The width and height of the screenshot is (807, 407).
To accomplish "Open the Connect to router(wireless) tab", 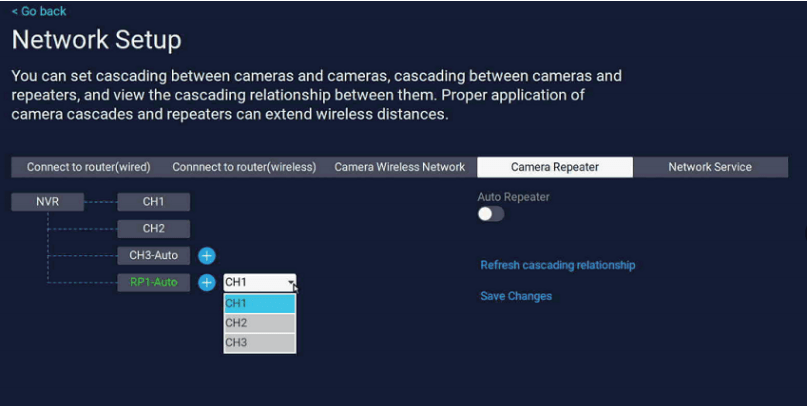I will point(244,167).
